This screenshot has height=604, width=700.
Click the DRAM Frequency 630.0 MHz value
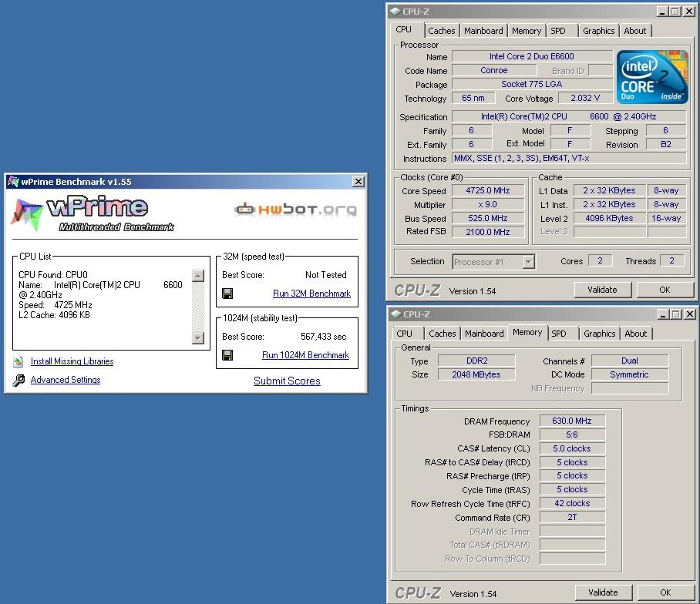(x=572, y=421)
